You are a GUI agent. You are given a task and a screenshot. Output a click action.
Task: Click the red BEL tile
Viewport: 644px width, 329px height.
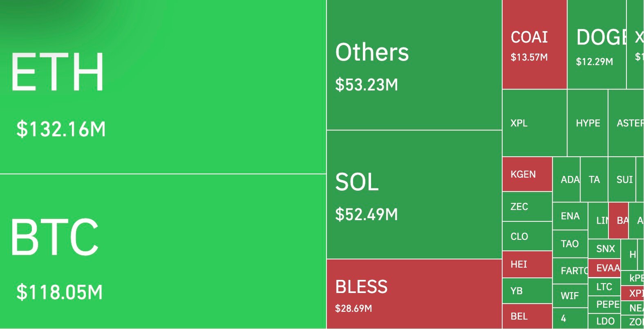527,316
